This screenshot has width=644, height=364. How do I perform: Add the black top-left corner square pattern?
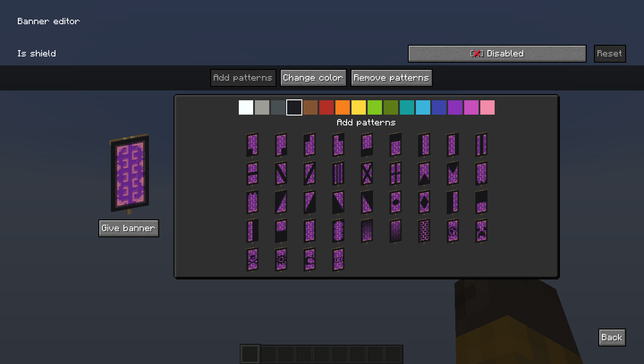(x=309, y=145)
